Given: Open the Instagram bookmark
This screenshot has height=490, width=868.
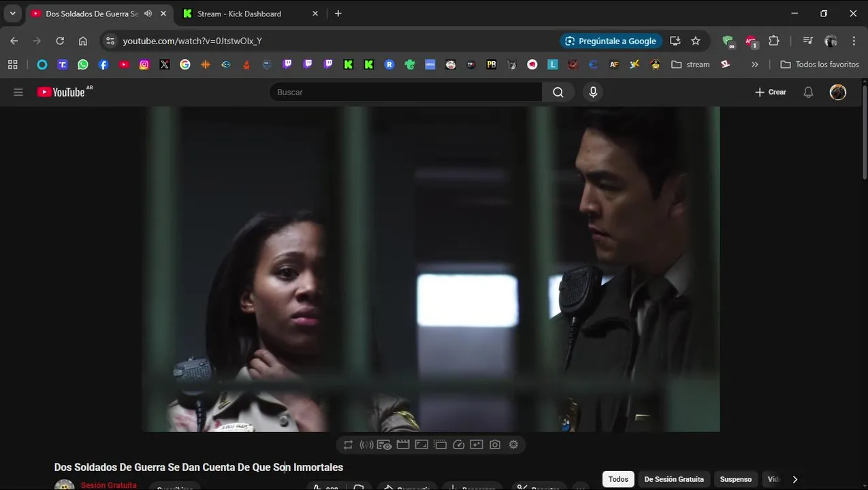Looking at the screenshot, I should [x=144, y=65].
